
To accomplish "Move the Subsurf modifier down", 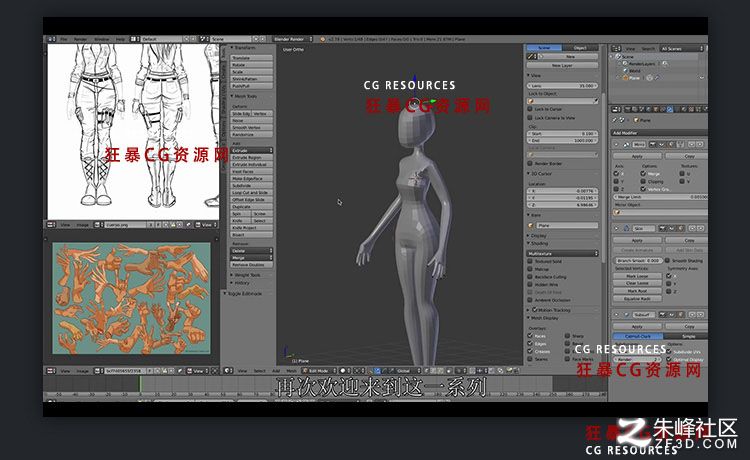I will tap(699, 315).
